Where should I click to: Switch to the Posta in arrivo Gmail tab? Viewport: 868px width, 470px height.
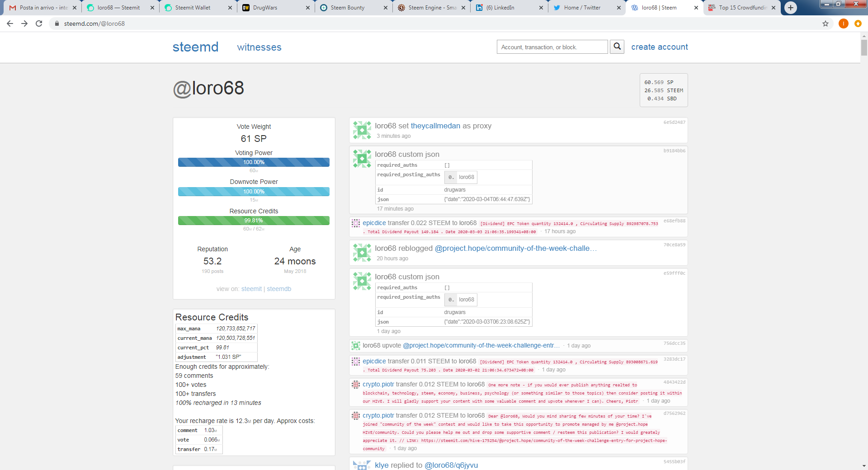coord(43,8)
